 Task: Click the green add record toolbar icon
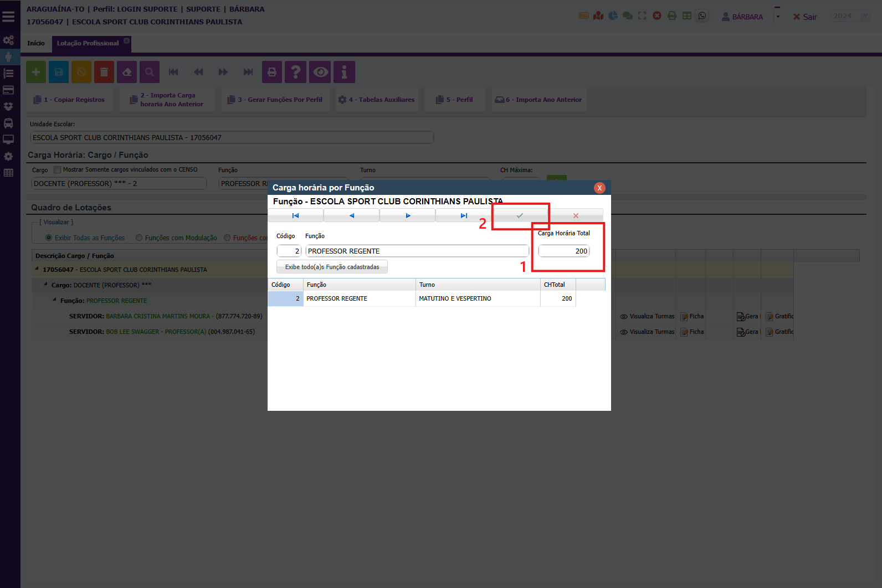(36, 72)
